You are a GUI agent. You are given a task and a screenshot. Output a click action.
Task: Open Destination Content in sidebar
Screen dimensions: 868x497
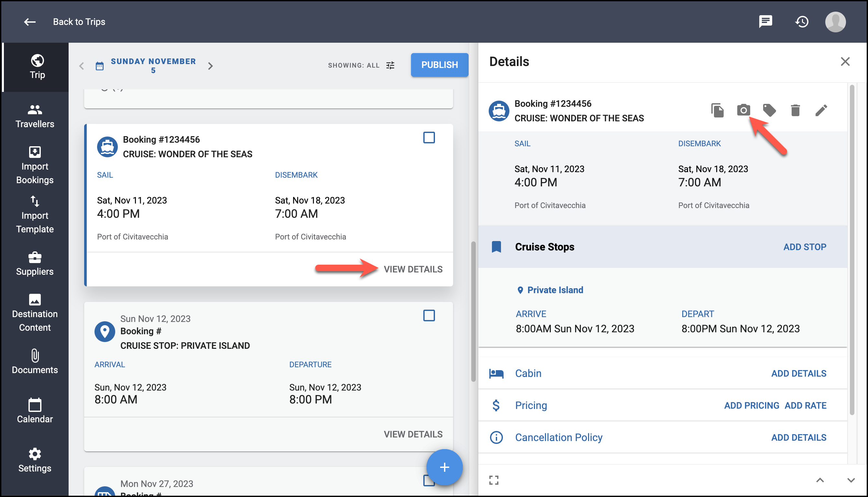coord(35,313)
